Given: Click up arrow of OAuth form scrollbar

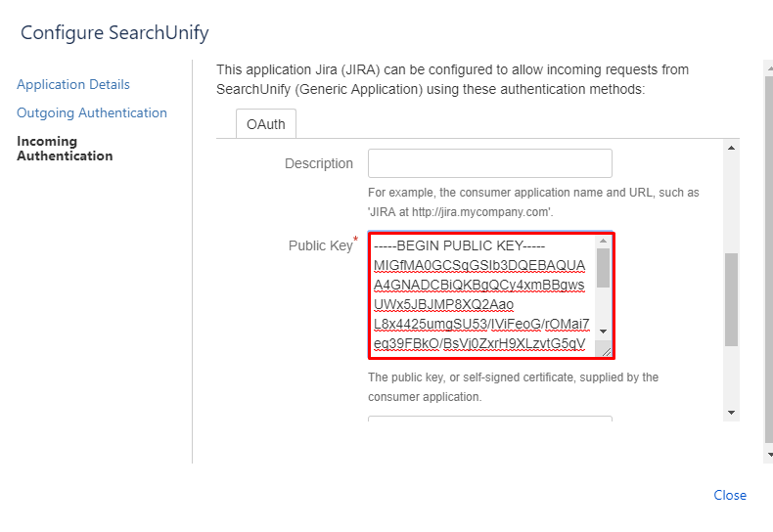Looking at the screenshot, I should click(x=731, y=148).
